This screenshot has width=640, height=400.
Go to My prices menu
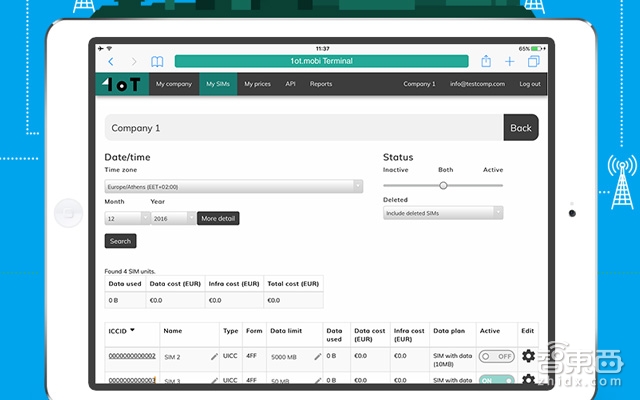pyautogui.click(x=258, y=84)
